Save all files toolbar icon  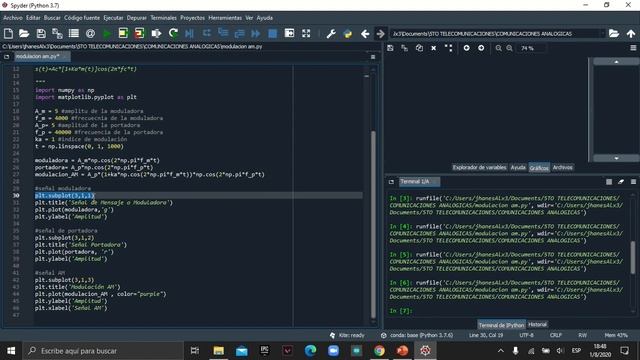pyautogui.click(x=57, y=33)
